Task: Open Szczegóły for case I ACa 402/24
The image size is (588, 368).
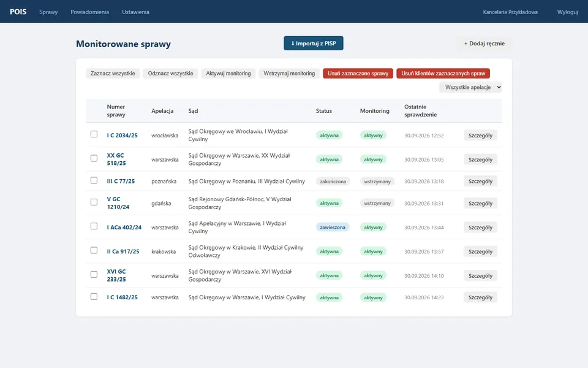Action: (480, 227)
